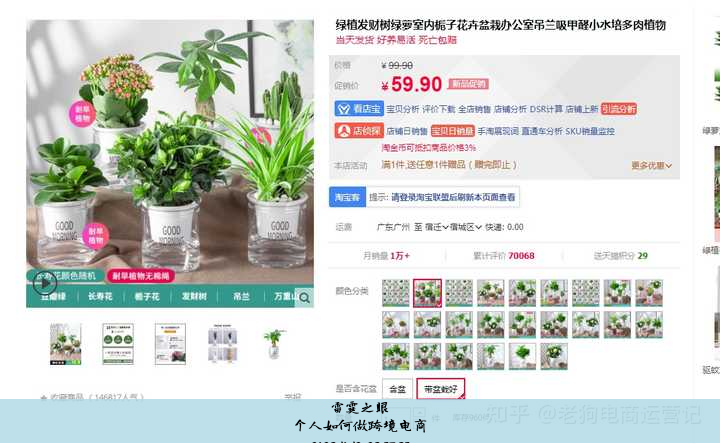Click the blue 淘宝客 label
Image resolution: width=720 pixels, height=444 pixels.
tap(347, 197)
